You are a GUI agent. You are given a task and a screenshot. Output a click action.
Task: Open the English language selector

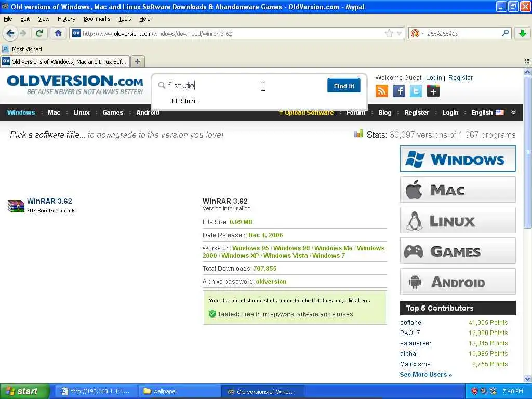pyautogui.click(x=487, y=113)
